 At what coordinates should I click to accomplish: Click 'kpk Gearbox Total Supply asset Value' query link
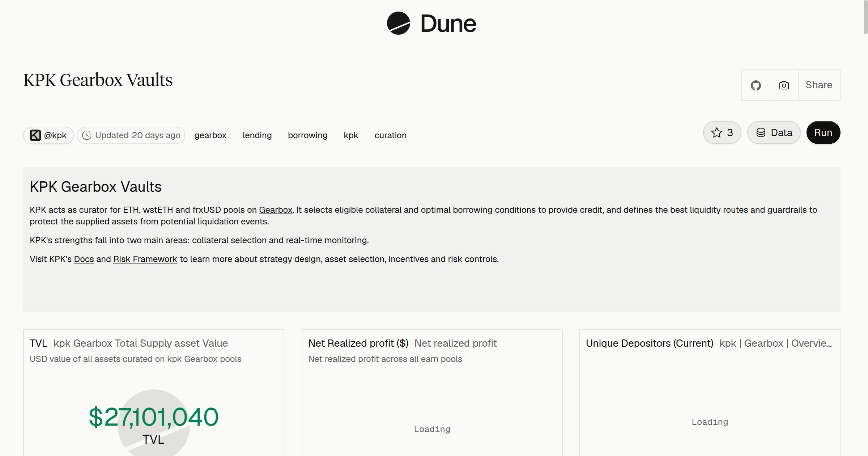[x=141, y=343]
